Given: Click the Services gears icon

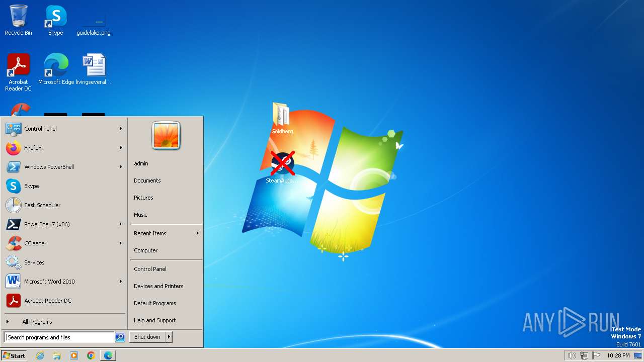Looking at the screenshot, I should pos(13,262).
